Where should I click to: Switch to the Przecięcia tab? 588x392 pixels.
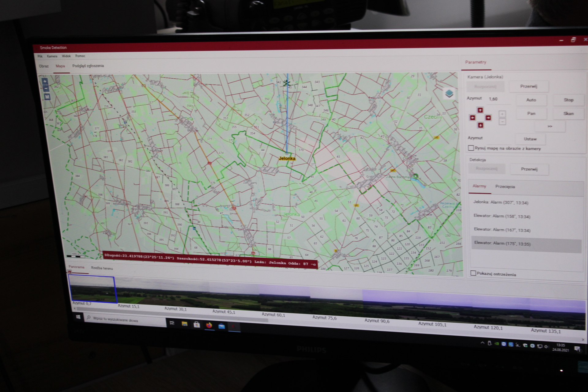505,187
